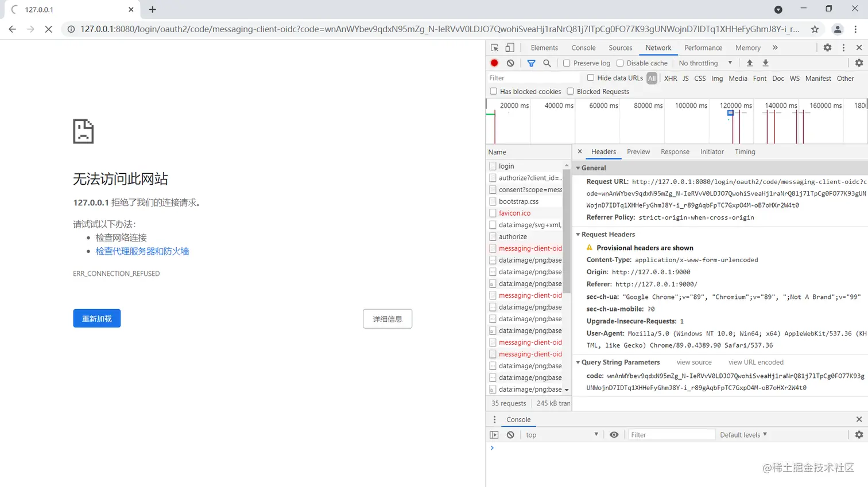Check Has blocked cookies

[x=493, y=91]
